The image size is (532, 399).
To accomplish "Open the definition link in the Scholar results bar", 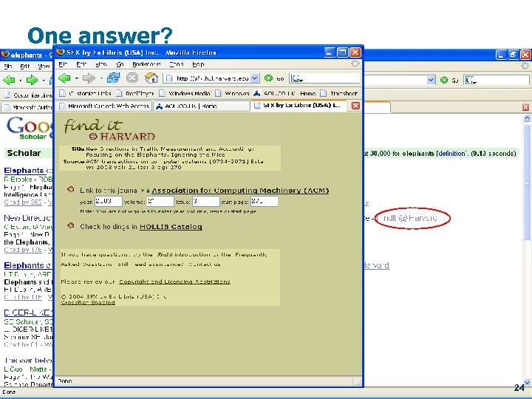I will pos(452,154).
